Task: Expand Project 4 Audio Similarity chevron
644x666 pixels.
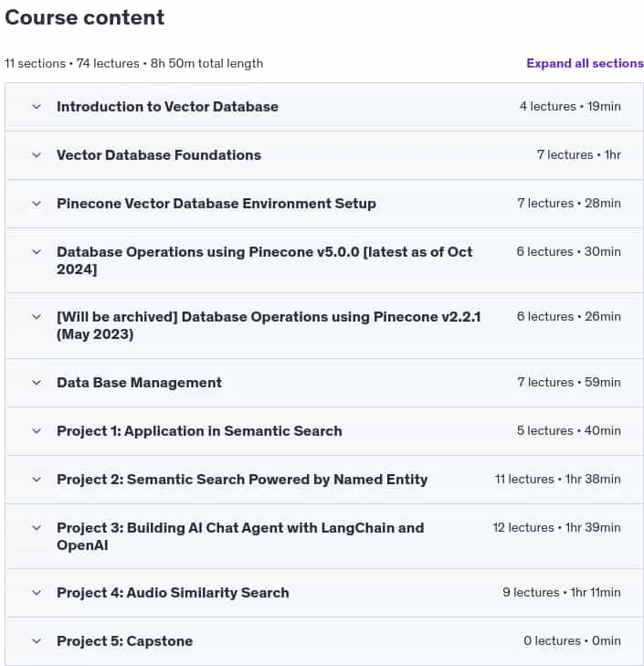Action: click(37, 593)
